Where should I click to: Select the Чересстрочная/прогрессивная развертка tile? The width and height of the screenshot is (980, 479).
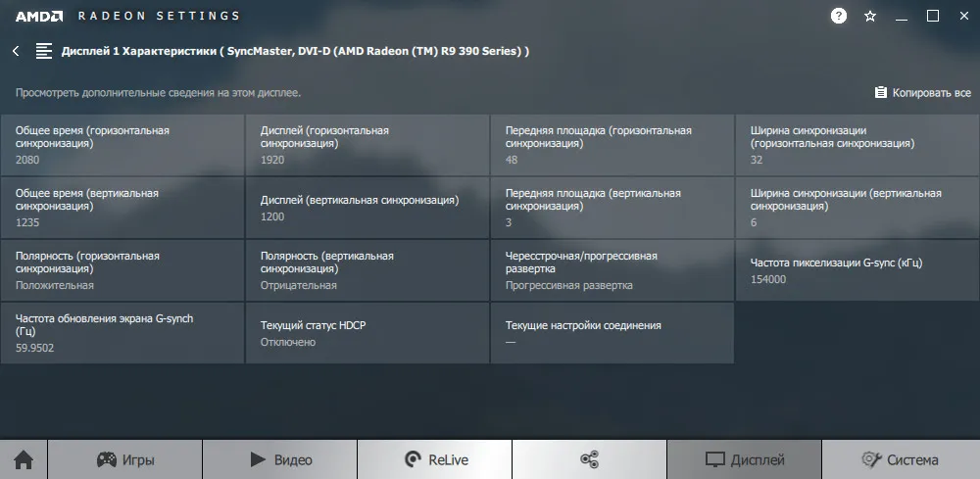pos(612,270)
